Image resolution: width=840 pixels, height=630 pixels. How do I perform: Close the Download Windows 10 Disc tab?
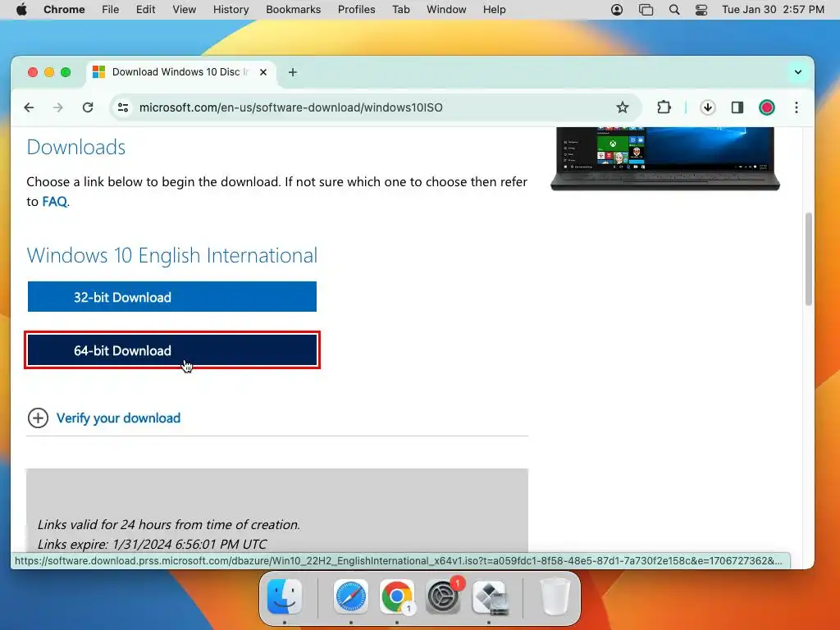263,72
